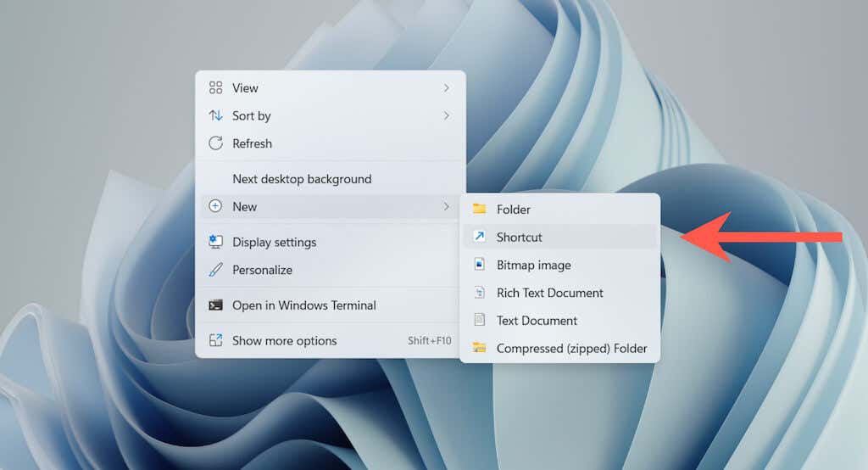Select Next desktop background
868x470 pixels.
(x=330, y=178)
